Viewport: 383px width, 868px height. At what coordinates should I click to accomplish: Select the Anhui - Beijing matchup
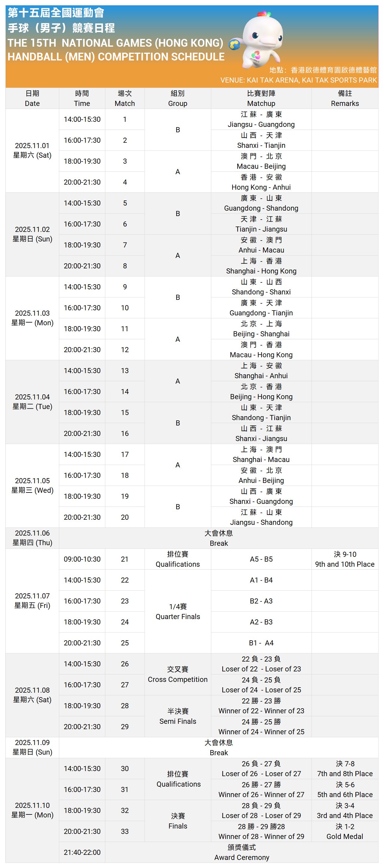[261, 475]
